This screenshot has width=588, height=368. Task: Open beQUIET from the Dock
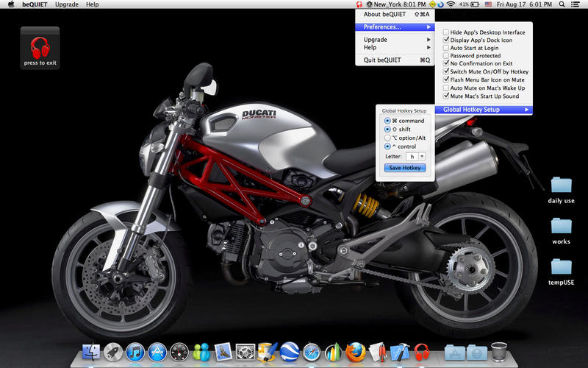(421, 352)
